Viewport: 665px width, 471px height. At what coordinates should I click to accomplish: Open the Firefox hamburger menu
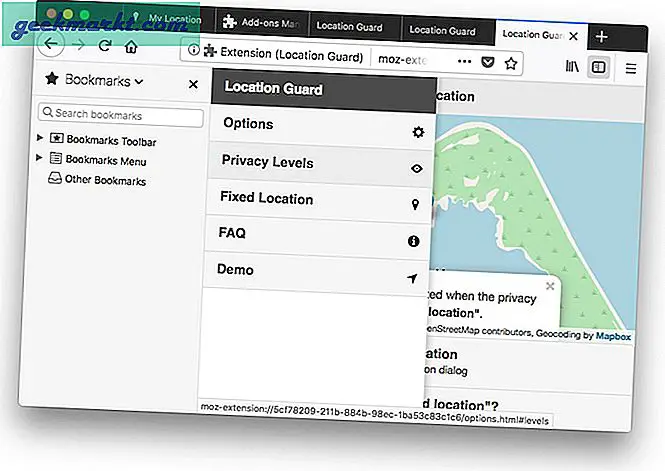click(631, 69)
